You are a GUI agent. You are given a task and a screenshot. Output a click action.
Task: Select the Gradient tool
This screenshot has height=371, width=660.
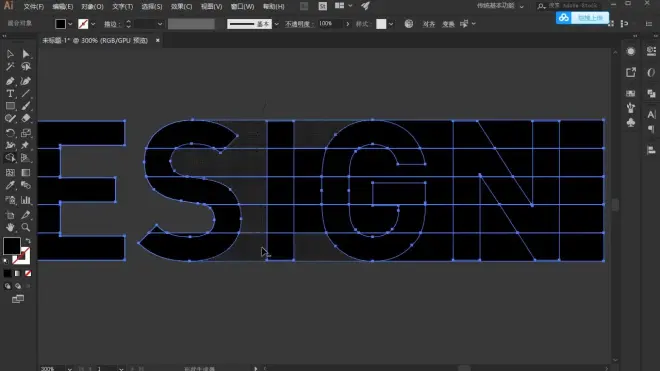(x=26, y=173)
